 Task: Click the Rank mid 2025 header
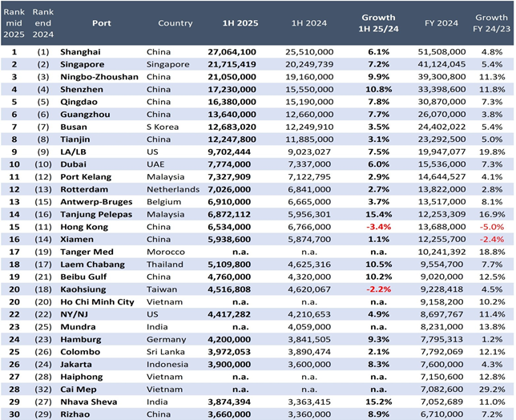[x=14, y=23]
